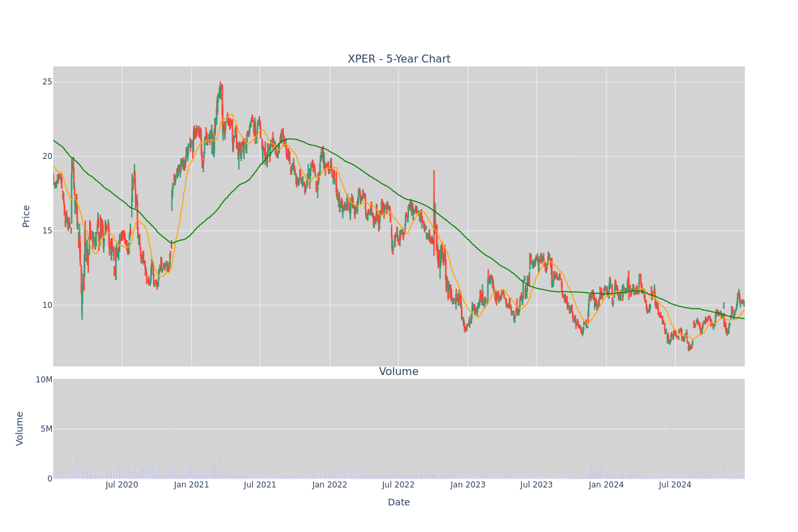
Task: Click the price axis value 25
Action: tap(47, 82)
